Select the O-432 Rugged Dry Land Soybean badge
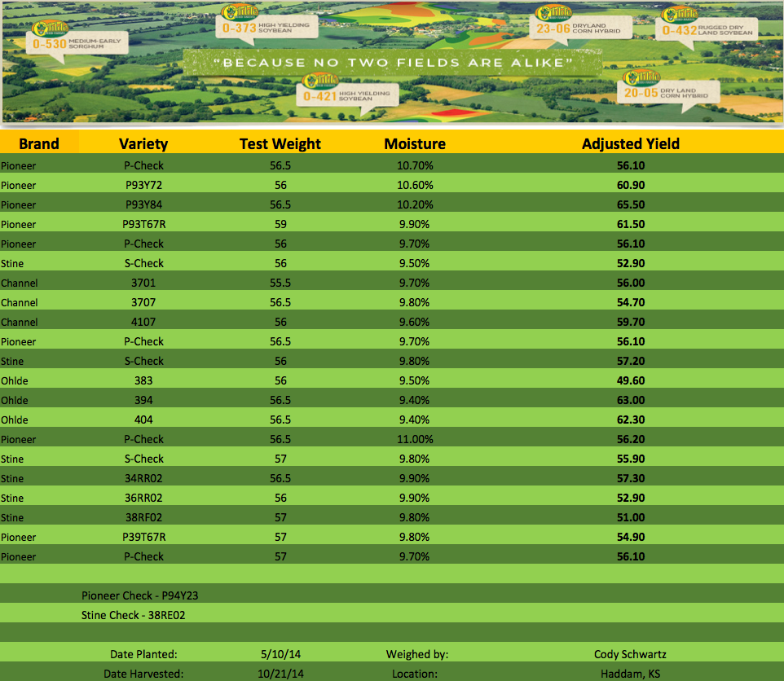This screenshot has width=784, height=681. pos(706,28)
